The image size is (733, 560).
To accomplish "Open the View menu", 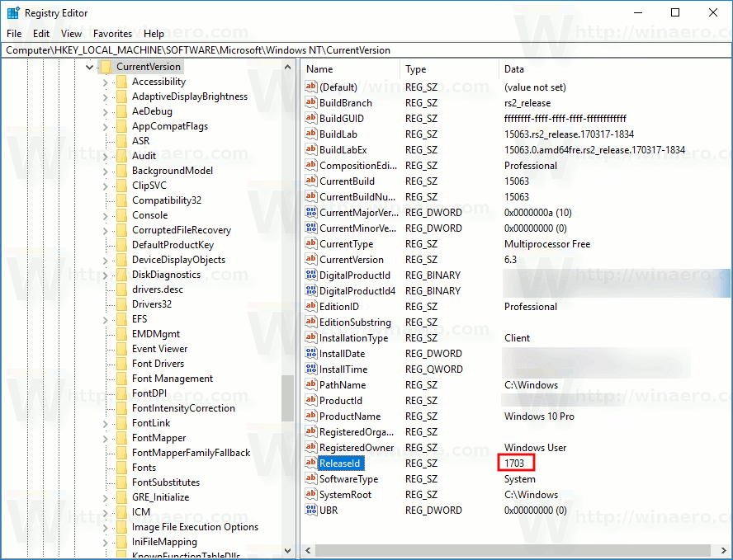I will (x=71, y=33).
